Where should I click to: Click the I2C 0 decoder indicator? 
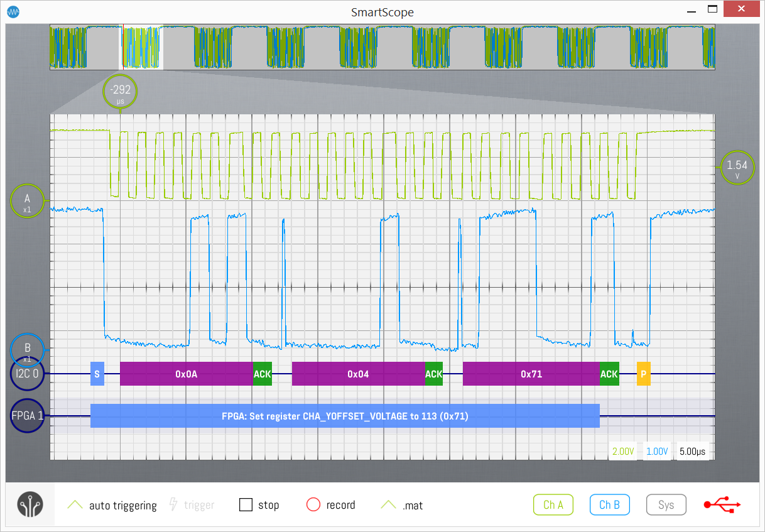click(27, 374)
